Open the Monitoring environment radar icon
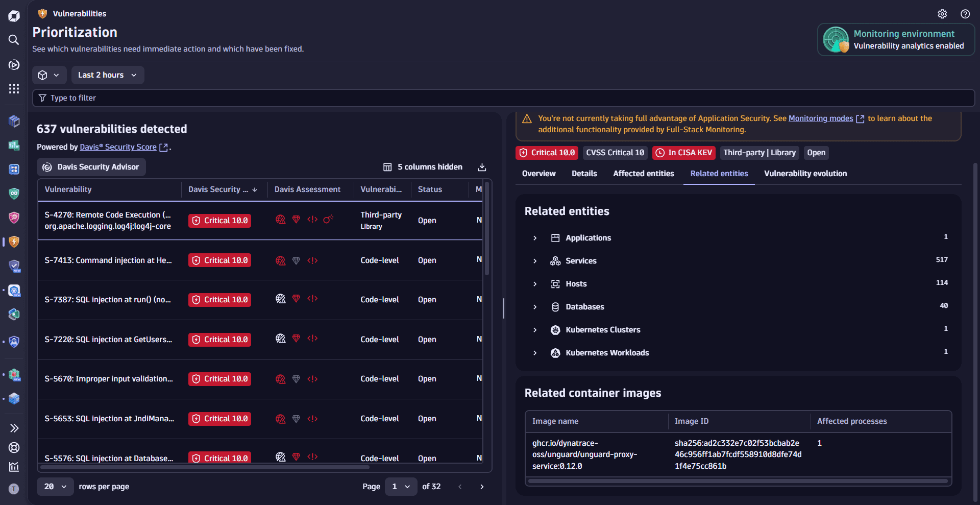The height and width of the screenshot is (505, 980). click(x=836, y=40)
